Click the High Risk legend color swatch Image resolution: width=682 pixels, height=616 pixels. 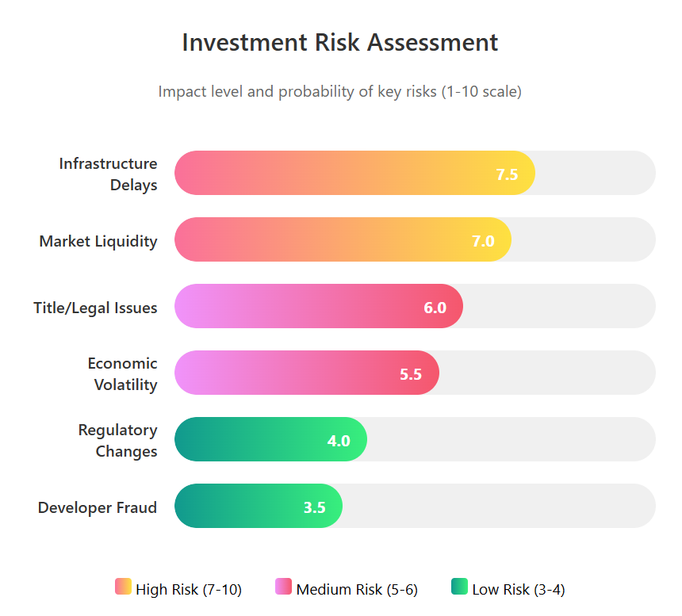123,587
